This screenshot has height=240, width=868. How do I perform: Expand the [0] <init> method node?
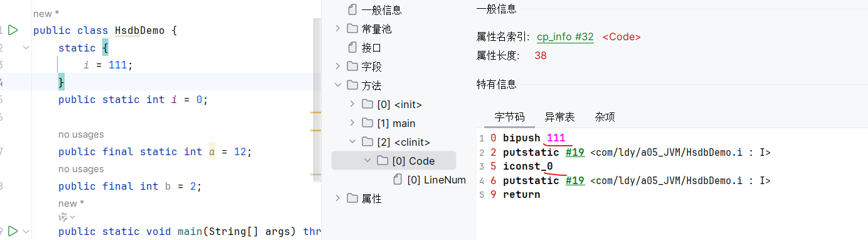tap(352, 104)
